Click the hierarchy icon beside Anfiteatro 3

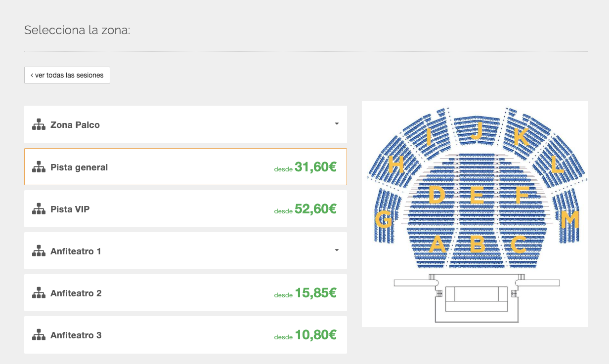pyautogui.click(x=39, y=335)
